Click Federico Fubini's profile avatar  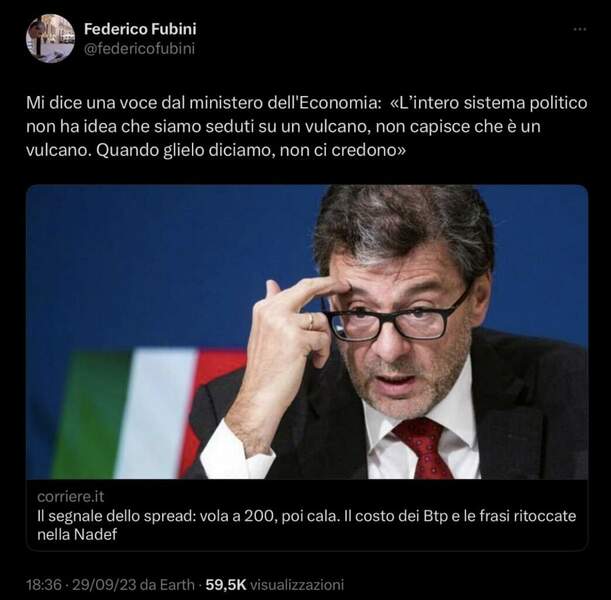[x=50, y=38]
